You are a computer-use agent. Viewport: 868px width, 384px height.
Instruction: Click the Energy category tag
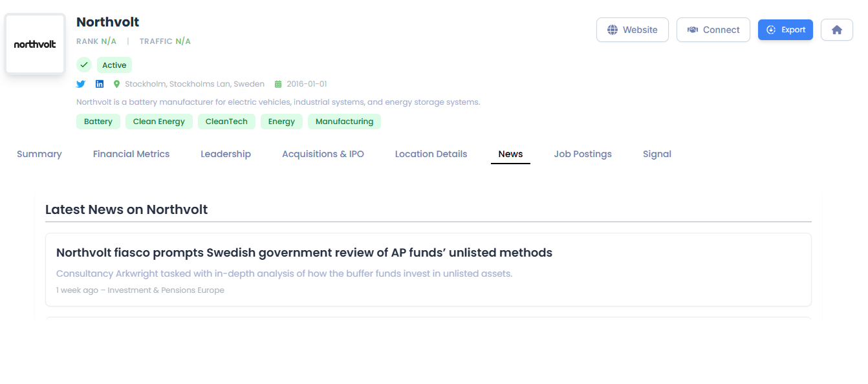(x=281, y=122)
